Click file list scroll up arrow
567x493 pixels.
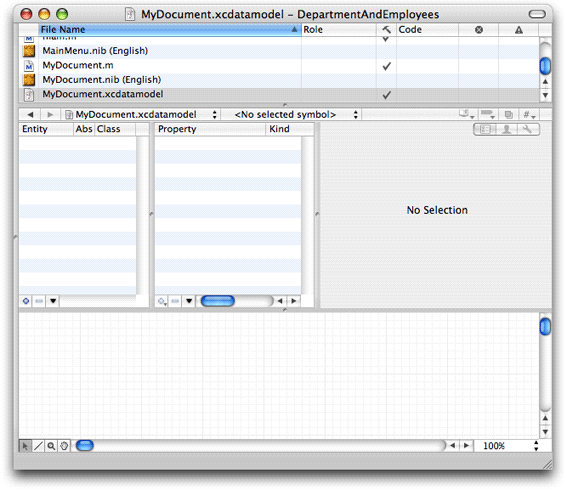click(x=545, y=82)
